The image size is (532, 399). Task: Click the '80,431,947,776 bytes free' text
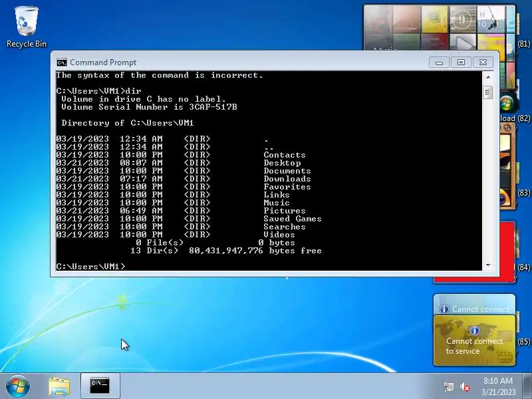click(x=255, y=251)
